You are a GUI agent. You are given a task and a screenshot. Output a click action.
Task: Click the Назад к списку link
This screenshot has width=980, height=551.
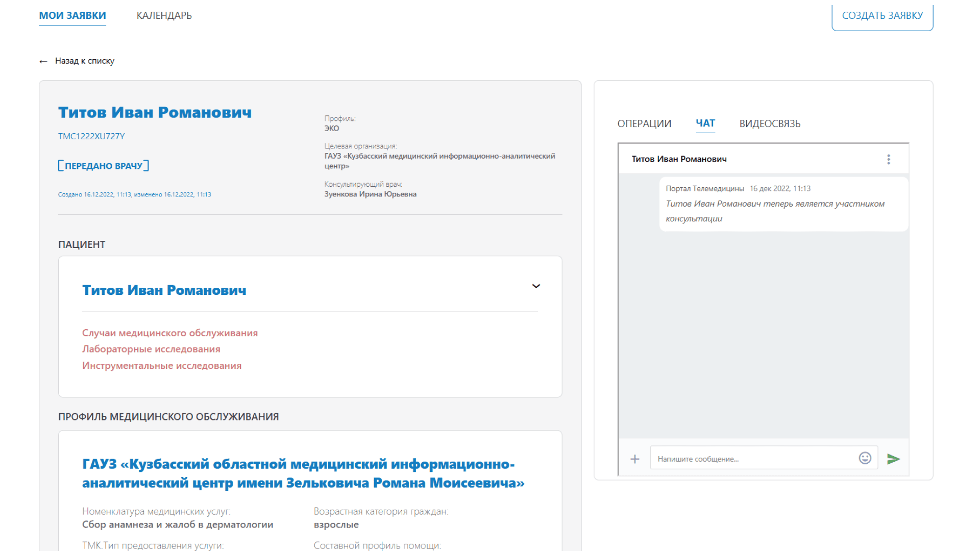[x=85, y=61]
